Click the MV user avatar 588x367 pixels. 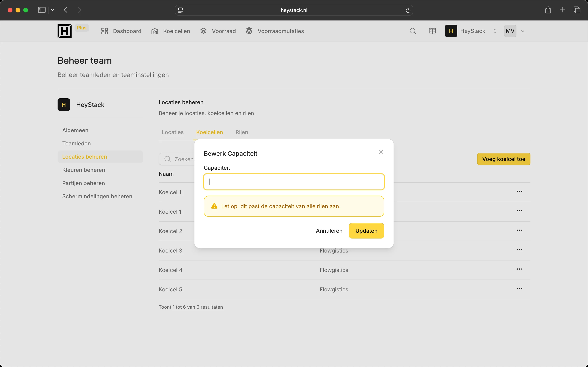click(510, 31)
